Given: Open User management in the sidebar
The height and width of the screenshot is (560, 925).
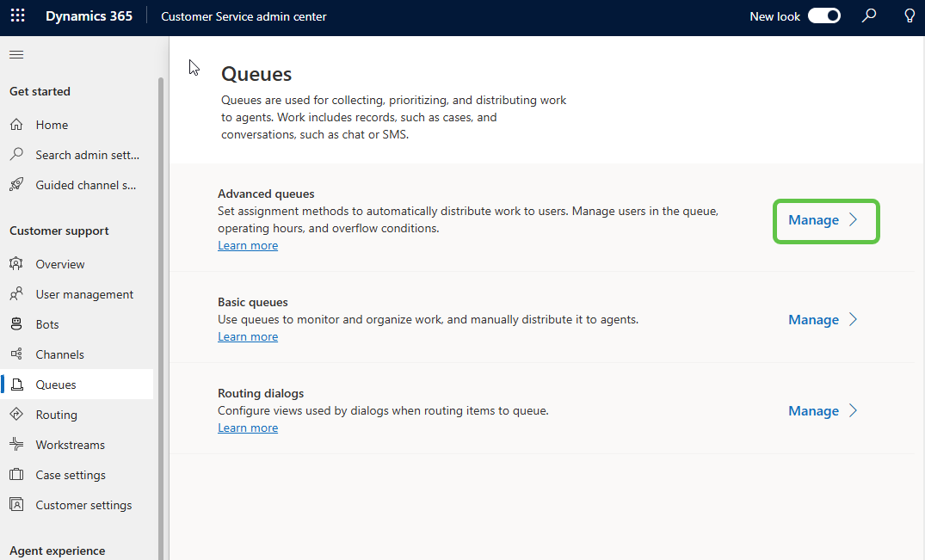Looking at the screenshot, I should tap(84, 294).
